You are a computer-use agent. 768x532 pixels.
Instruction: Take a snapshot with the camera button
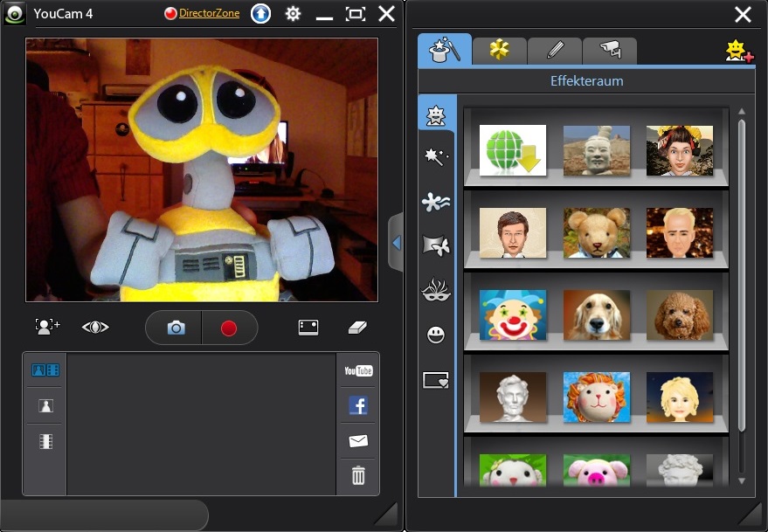(x=176, y=328)
